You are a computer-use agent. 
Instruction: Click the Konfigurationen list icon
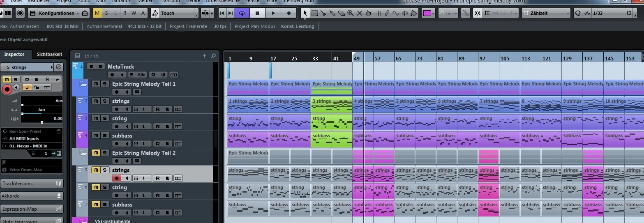point(33,13)
